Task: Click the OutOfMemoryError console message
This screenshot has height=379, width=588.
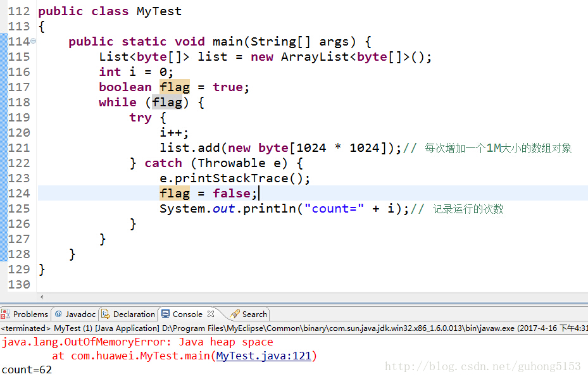Action: (137, 342)
